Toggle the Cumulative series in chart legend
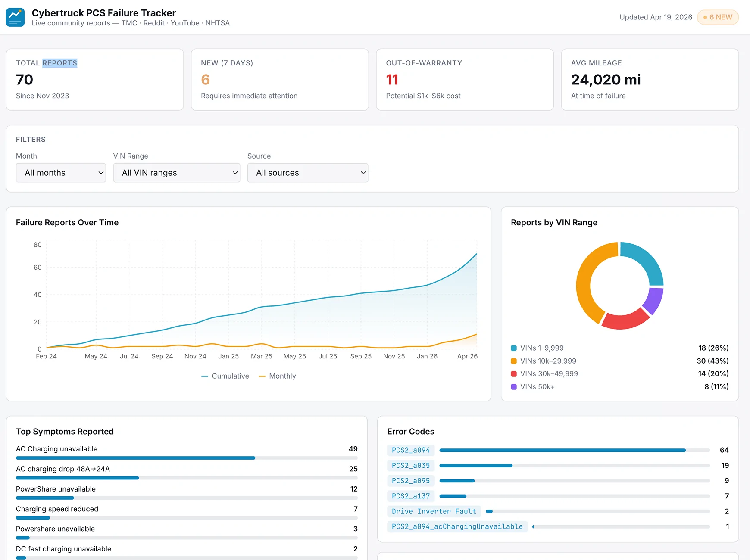 (225, 376)
